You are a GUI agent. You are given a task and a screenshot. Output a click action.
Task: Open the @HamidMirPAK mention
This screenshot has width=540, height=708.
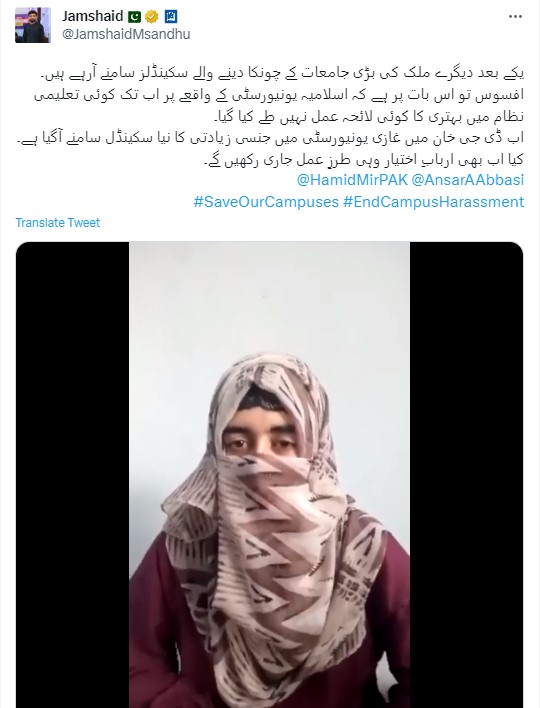click(x=352, y=180)
